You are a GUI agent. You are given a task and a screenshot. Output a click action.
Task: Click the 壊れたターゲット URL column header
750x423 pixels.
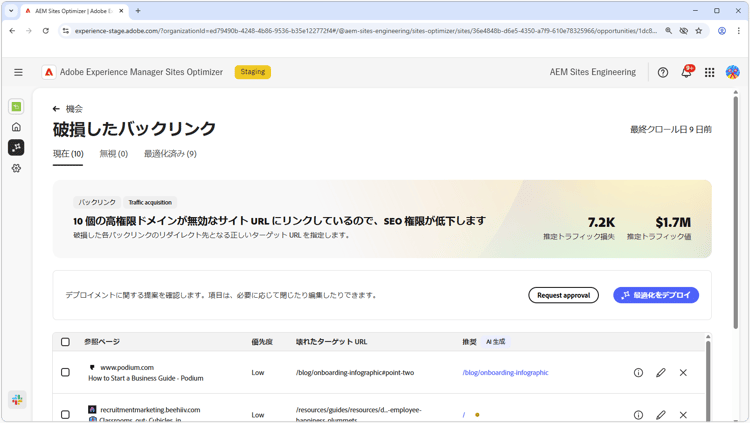click(x=331, y=342)
